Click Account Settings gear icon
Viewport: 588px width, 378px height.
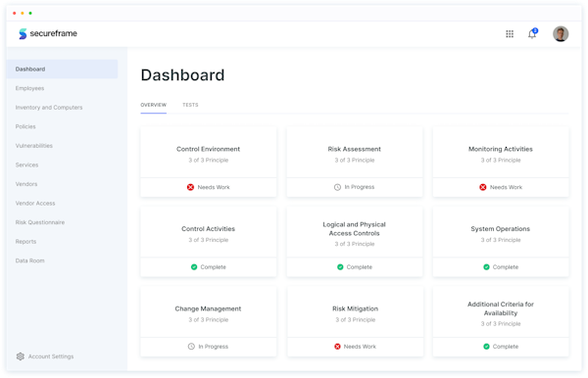21,356
